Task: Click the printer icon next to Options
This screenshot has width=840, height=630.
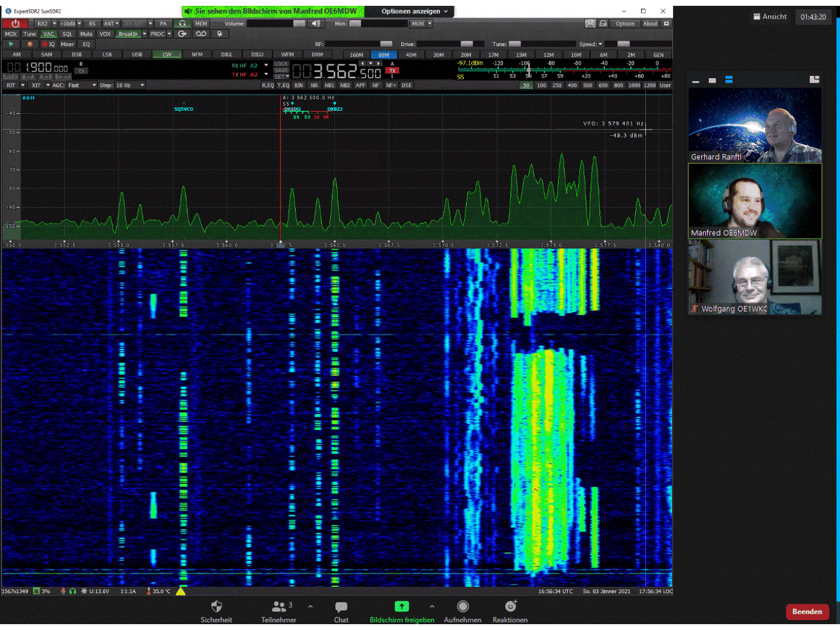Action: 603,23
